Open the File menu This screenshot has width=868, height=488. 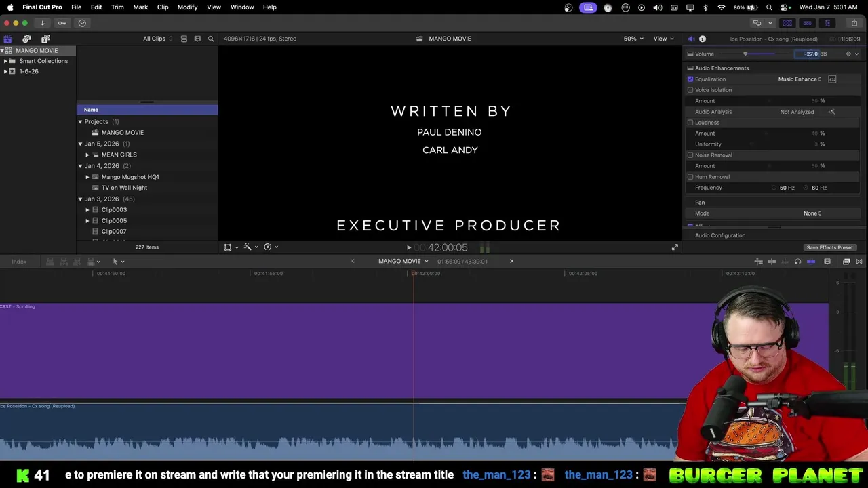76,7
